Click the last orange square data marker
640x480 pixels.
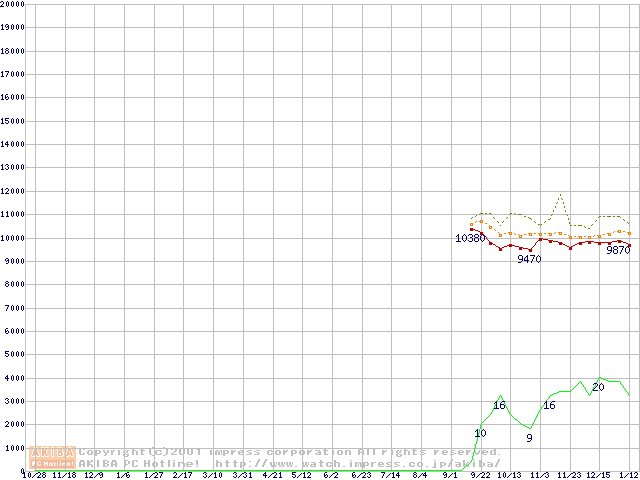tap(629, 233)
